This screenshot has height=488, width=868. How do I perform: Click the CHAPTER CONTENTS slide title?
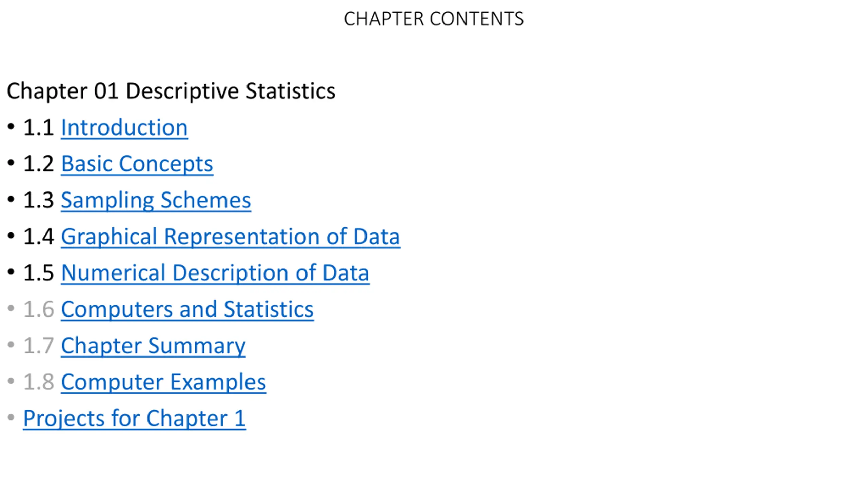pos(434,19)
